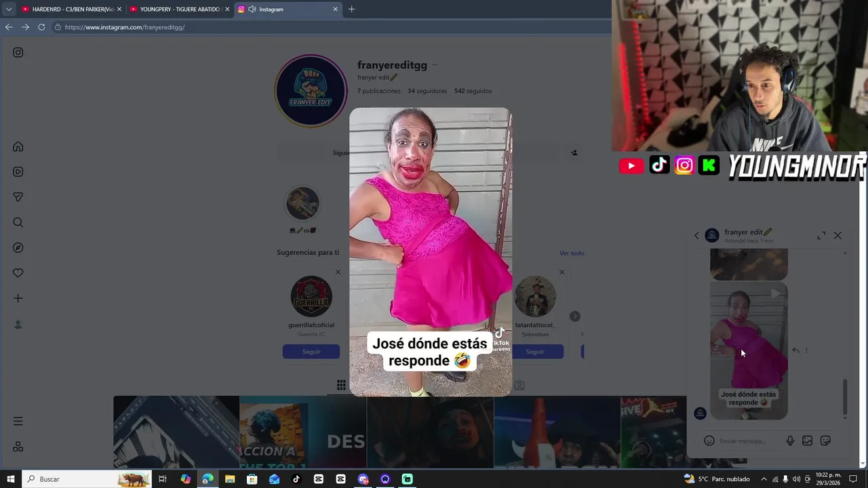Open Ver todo suggestions link
Image resolution: width=868 pixels, height=488 pixels.
572,253
